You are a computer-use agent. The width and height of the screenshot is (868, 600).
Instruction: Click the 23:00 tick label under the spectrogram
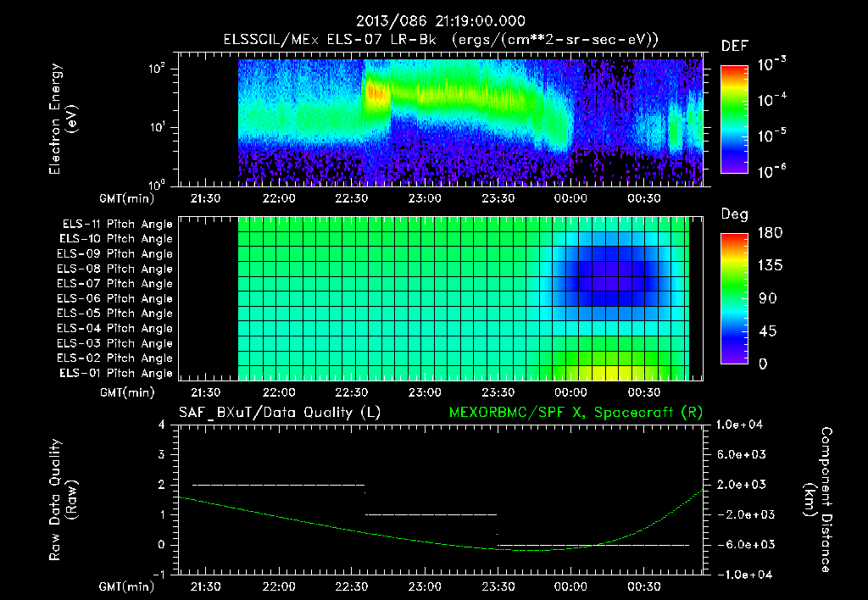pos(425,198)
